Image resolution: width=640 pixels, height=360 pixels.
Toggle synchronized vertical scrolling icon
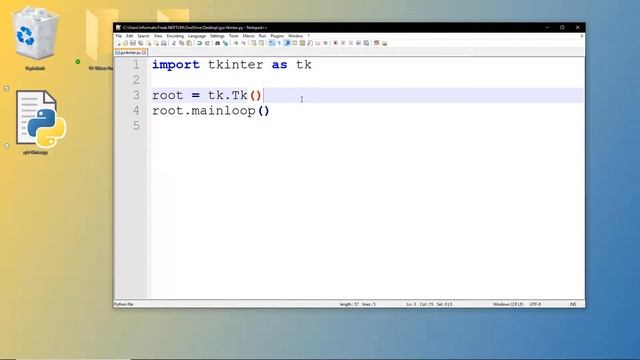click(x=253, y=43)
